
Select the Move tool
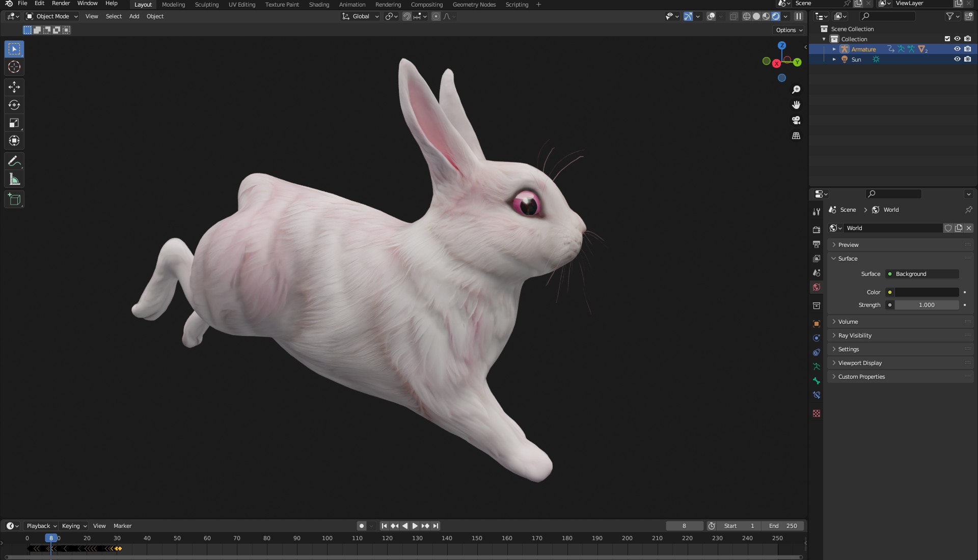(x=14, y=87)
